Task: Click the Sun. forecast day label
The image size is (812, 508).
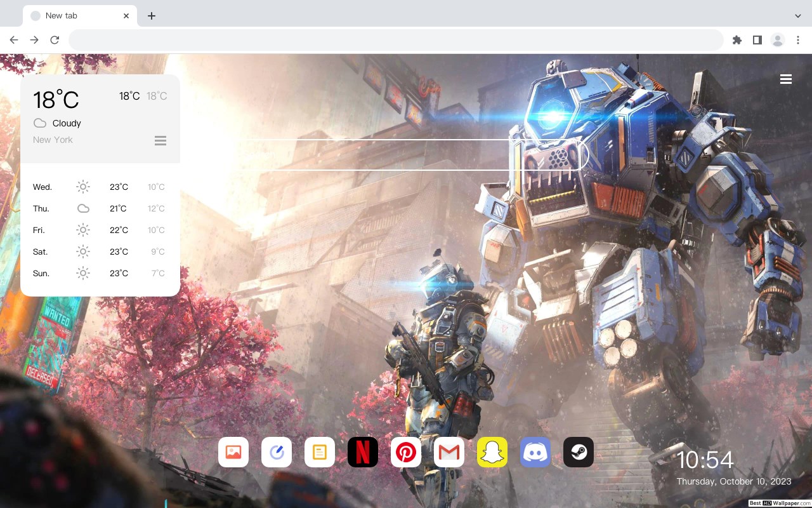Action: [41, 273]
